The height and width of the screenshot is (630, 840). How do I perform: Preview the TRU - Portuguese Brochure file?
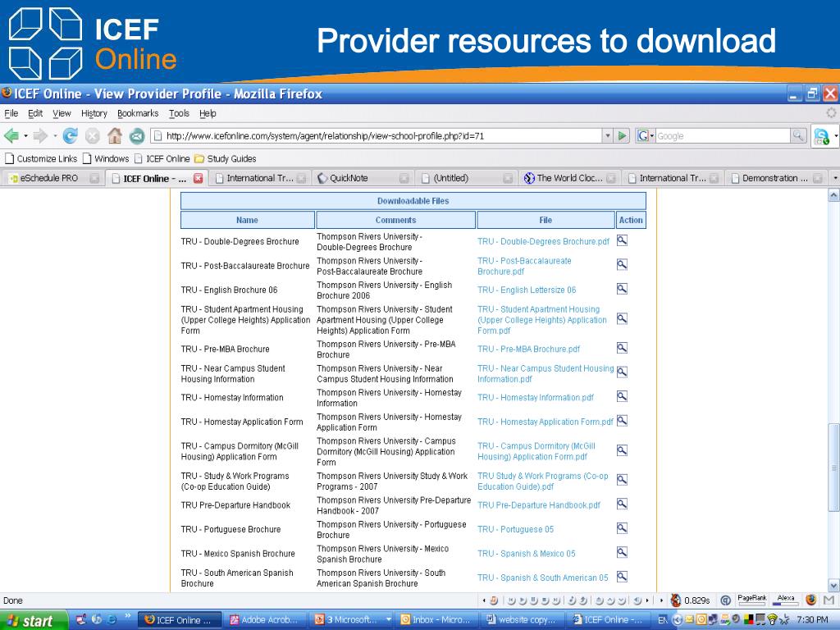pos(622,529)
